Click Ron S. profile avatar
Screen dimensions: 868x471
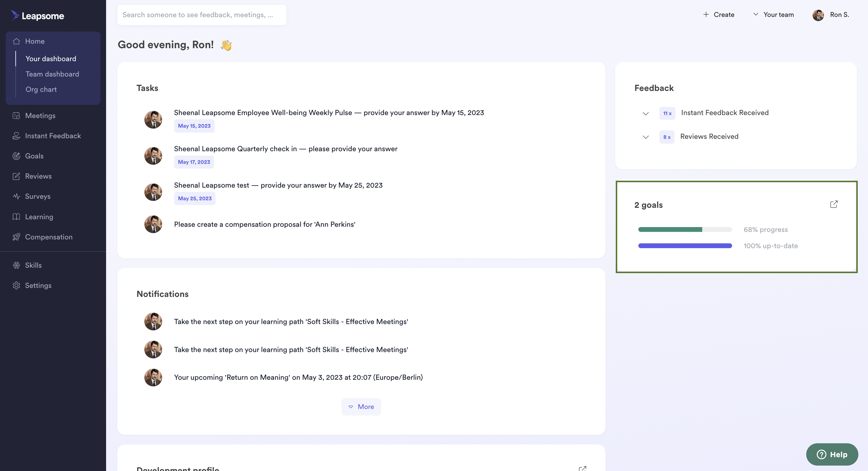click(x=818, y=15)
